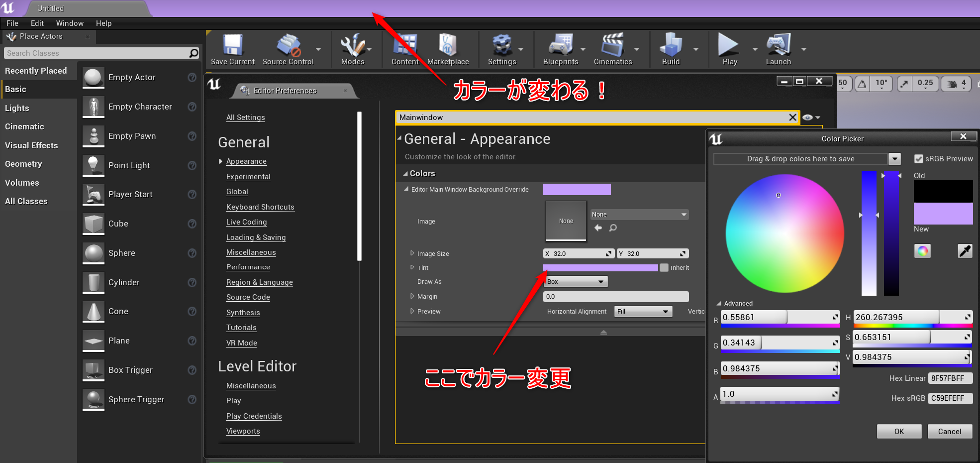The height and width of the screenshot is (463, 980).
Task: Open Region & Language settings link
Action: coord(259,282)
